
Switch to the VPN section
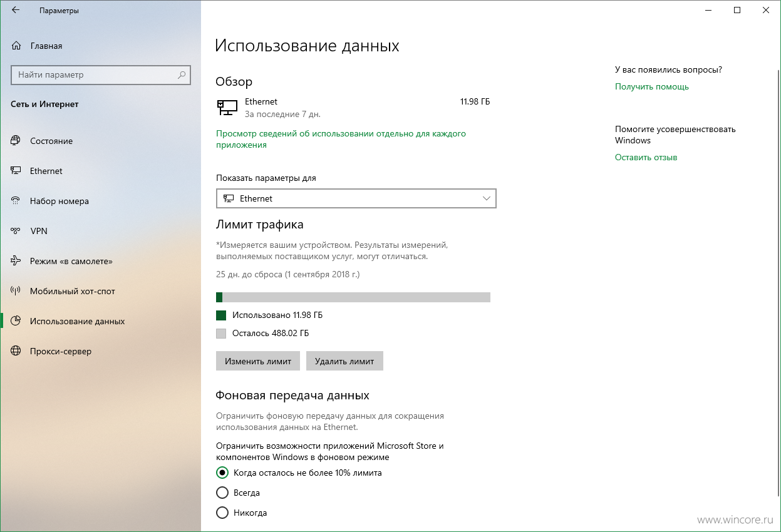pyautogui.click(x=100, y=231)
